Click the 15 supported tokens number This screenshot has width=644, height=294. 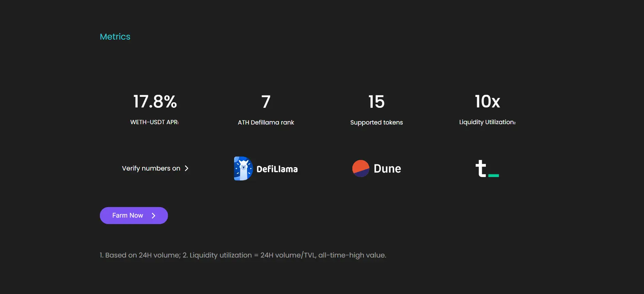click(x=377, y=102)
